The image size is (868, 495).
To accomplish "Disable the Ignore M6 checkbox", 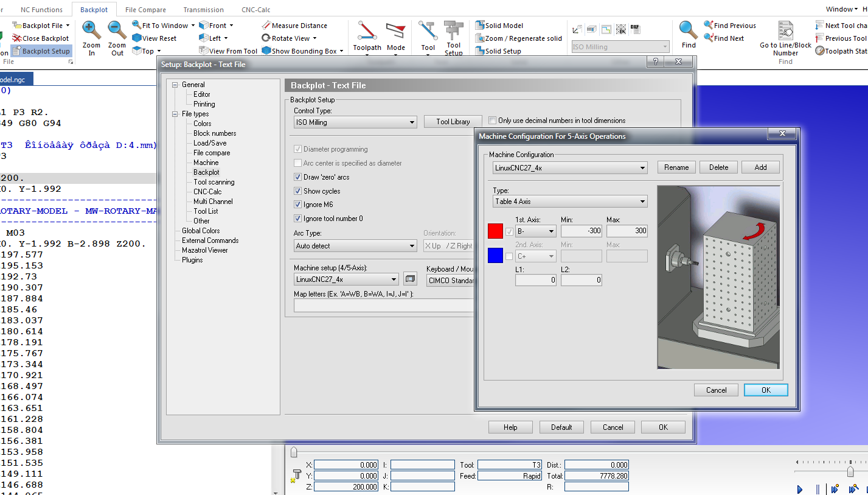I will tap(298, 205).
